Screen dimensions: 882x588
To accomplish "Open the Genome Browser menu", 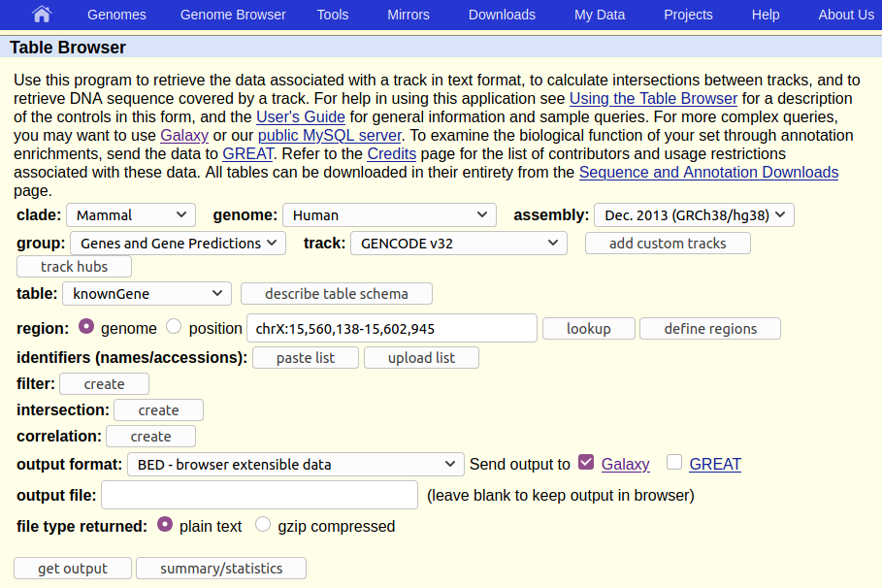I will tap(233, 15).
